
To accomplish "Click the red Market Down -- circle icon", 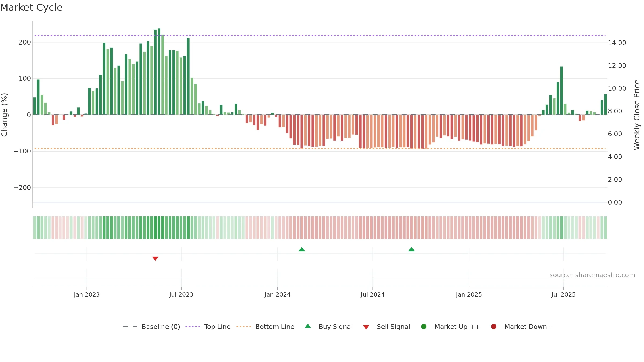I will click(493, 327).
